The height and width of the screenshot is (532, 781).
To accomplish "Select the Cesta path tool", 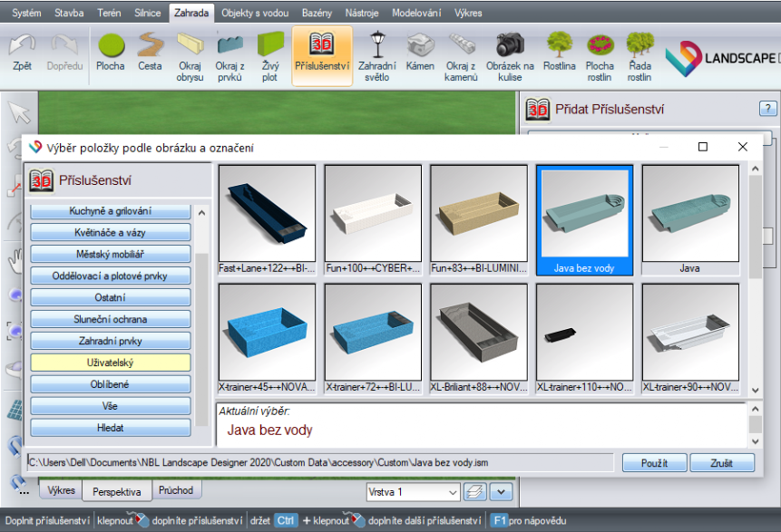I will tap(150, 53).
